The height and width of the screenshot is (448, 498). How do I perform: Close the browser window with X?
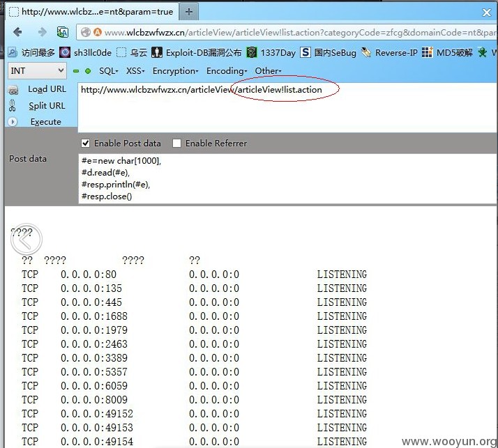click(x=487, y=13)
